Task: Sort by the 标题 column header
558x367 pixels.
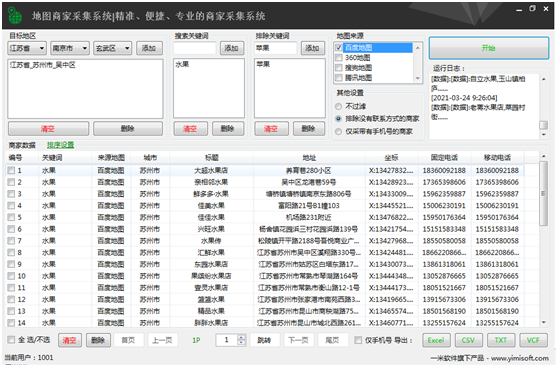Action: (212, 157)
